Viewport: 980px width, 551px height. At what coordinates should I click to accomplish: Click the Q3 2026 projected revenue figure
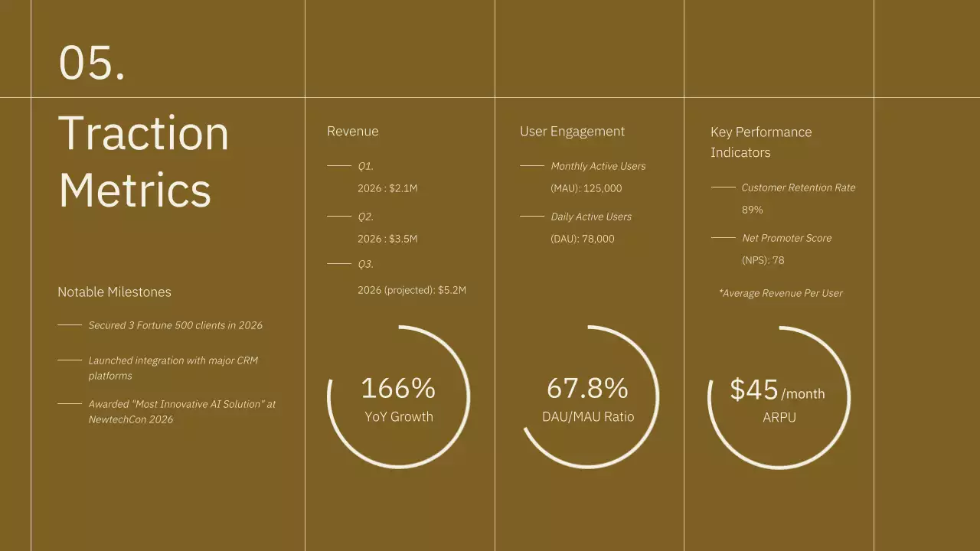click(412, 289)
